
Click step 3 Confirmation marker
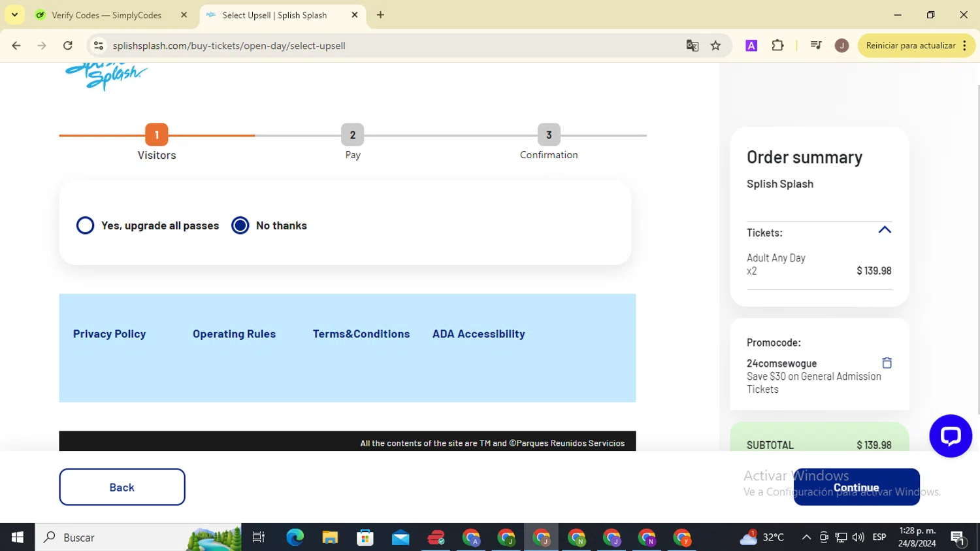point(549,135)
